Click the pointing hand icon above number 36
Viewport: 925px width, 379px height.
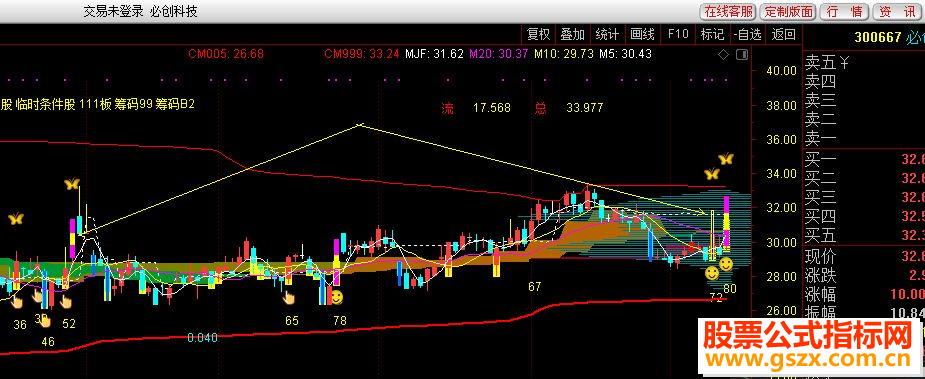[17, 302]
